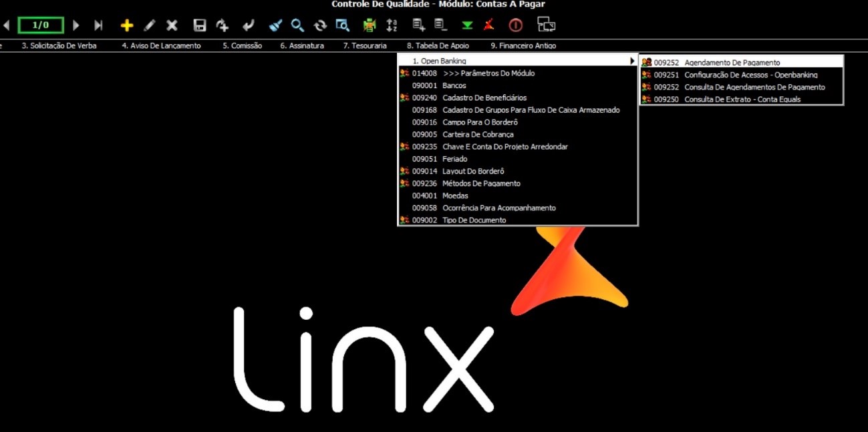Click the record counter field showing 1/0
This screenshot has height=432, width=868.
[41, 25]
